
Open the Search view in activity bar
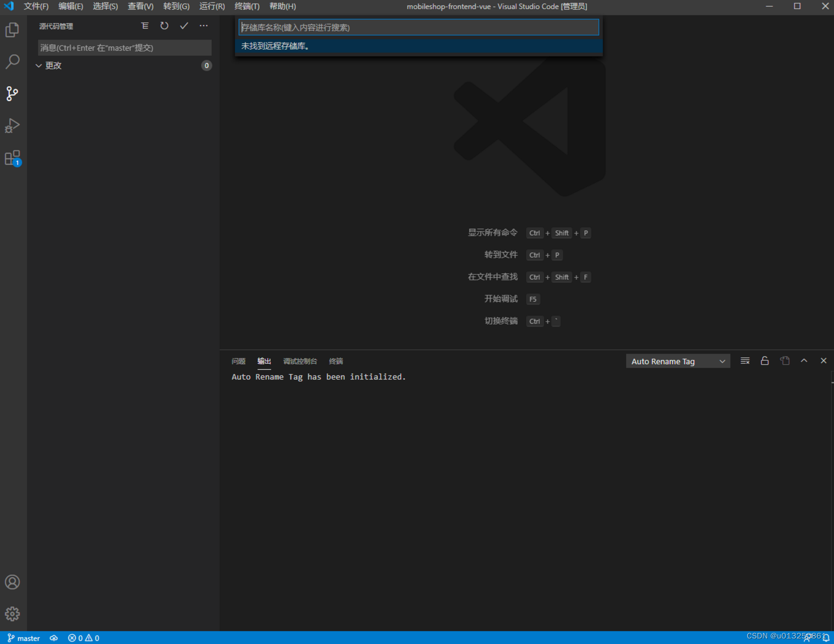[x=13, y=62]
